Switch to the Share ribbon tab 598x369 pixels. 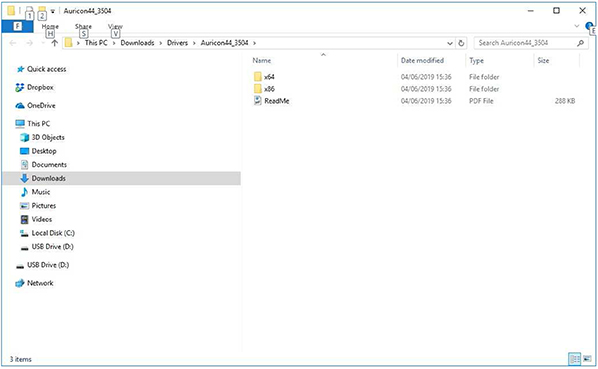[83, 26]
